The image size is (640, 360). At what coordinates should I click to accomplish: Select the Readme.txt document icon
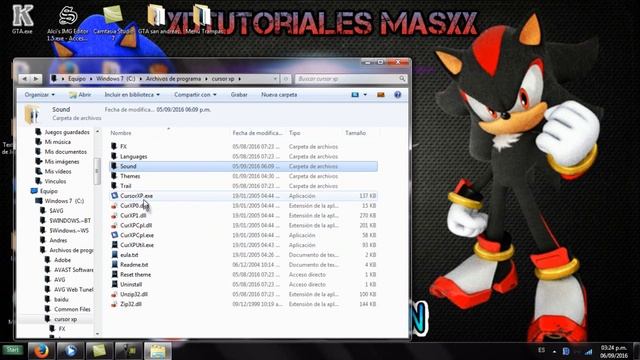[x=115, y=264]
